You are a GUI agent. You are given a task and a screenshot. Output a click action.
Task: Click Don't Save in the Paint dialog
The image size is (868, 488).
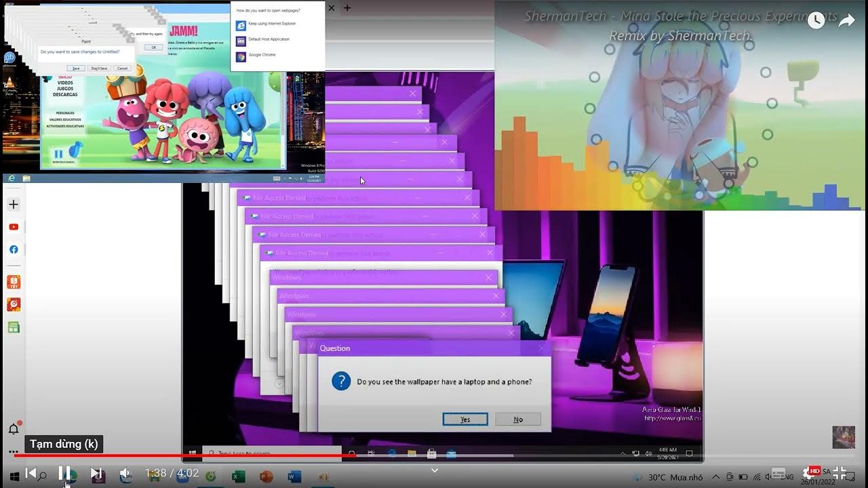[x=99, y=68]
